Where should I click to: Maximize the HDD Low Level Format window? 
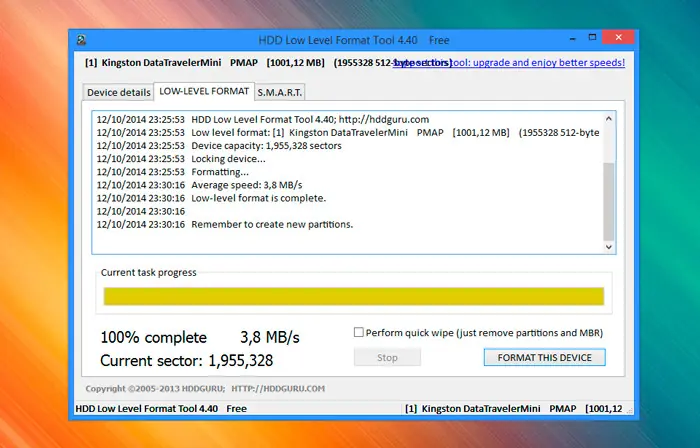592,38
